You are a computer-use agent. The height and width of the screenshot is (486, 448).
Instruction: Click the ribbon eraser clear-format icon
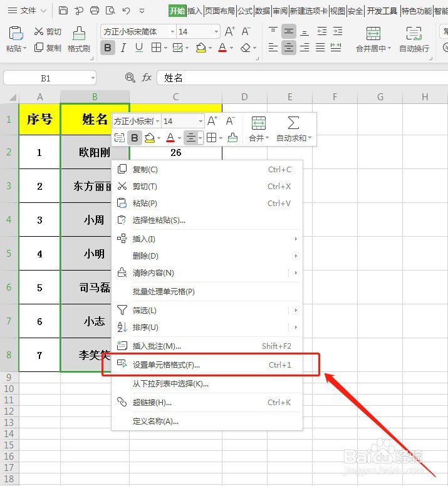point(246,48)
